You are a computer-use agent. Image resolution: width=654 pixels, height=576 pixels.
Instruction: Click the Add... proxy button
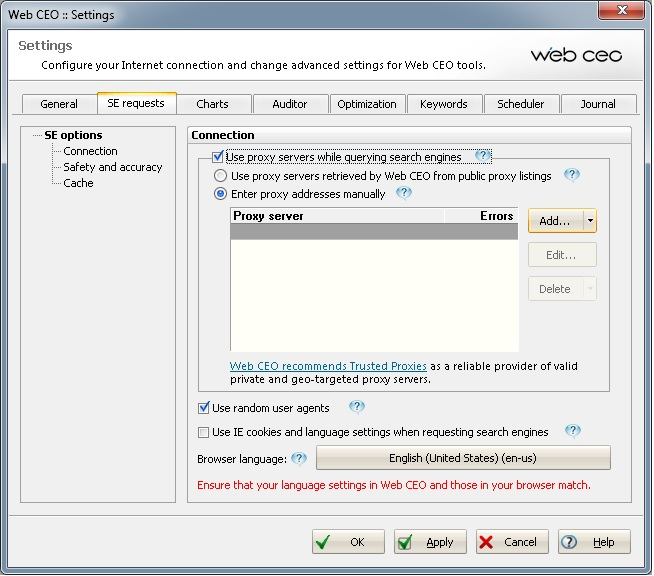[x=556, y=221]
